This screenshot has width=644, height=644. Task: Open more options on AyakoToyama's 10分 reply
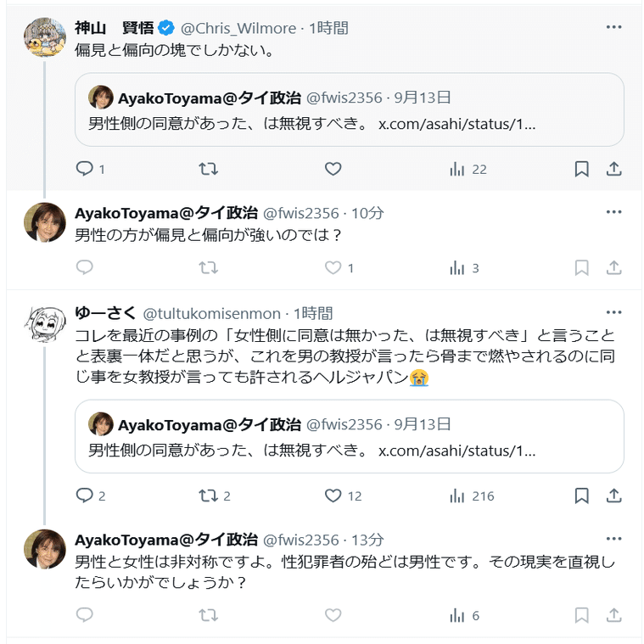(x=614, y=212)
